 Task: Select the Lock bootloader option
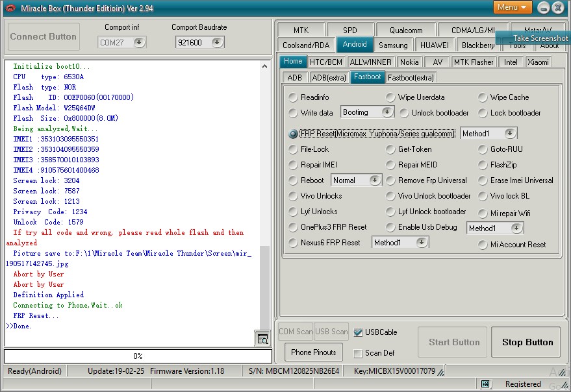(x=509, y=113)
